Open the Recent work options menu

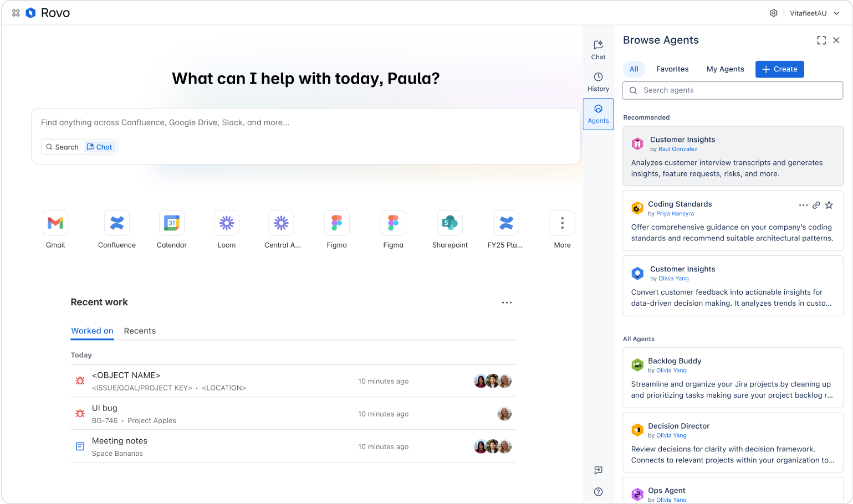click(x=507, y=302)
